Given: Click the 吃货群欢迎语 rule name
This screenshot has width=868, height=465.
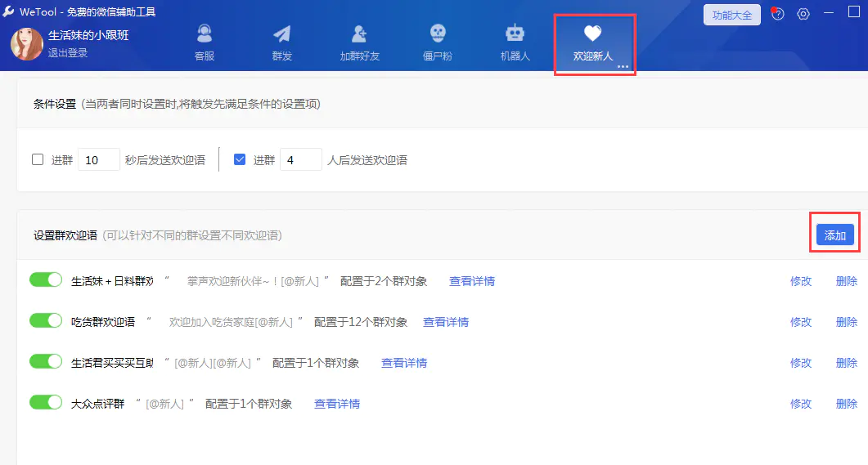Looking at the screenshot, I should pos(103,322).
